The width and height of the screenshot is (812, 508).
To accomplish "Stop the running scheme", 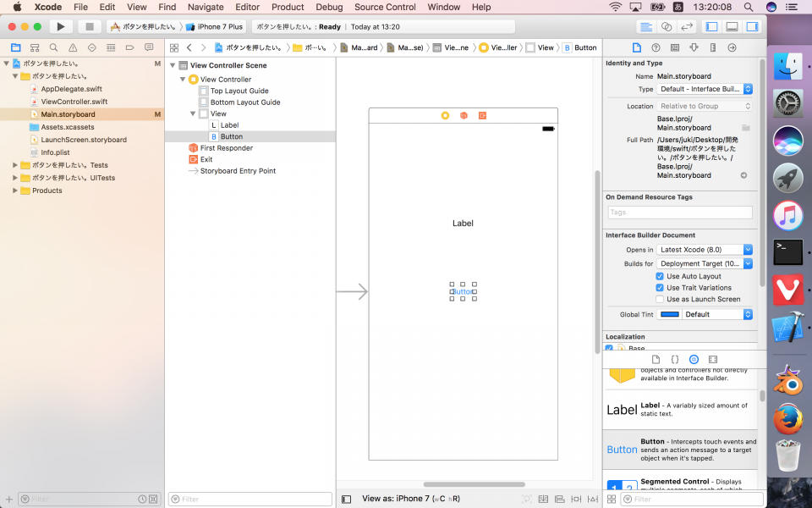I will (x=90, y=26).
